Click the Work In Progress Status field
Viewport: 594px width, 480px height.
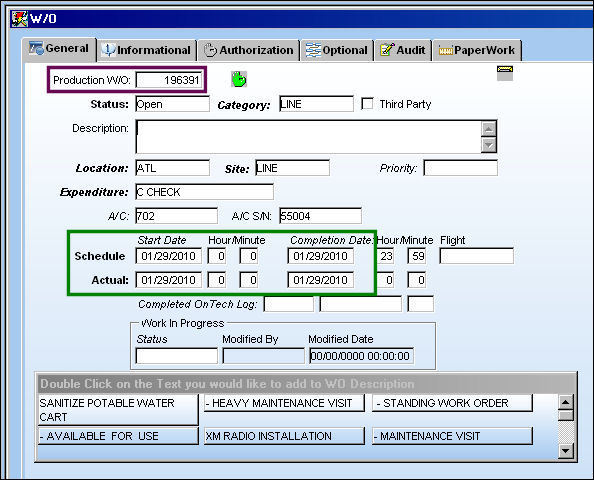[x=177, y=356]
